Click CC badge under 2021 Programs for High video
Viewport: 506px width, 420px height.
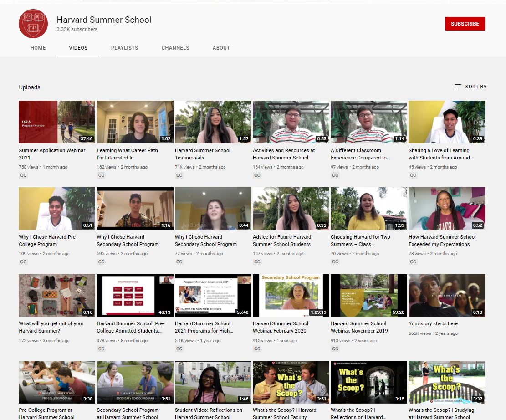coord(179,348)
